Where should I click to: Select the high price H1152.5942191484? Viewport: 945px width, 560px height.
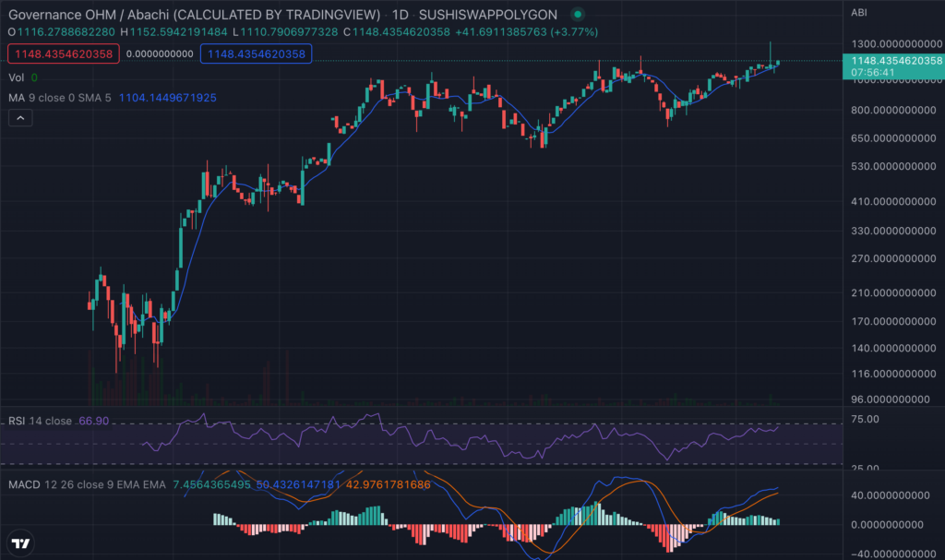tap(174, 32)
